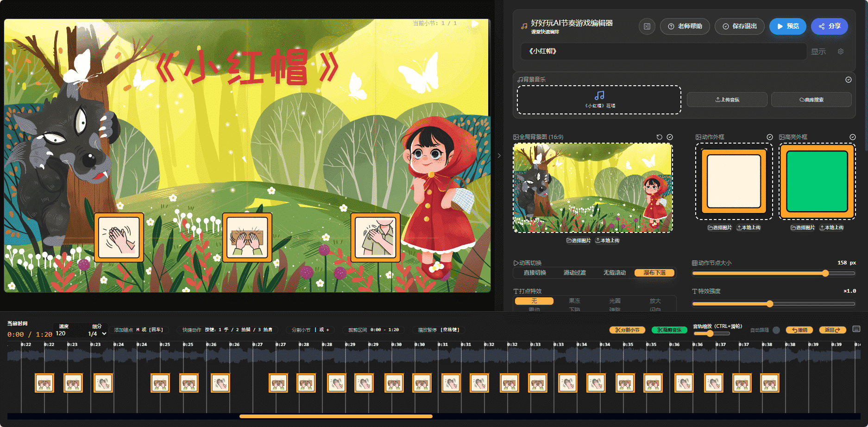This screenshot has width=868, height=427.
Task: Click the timeline horizontal scrollbar
Action: point(336,416)
